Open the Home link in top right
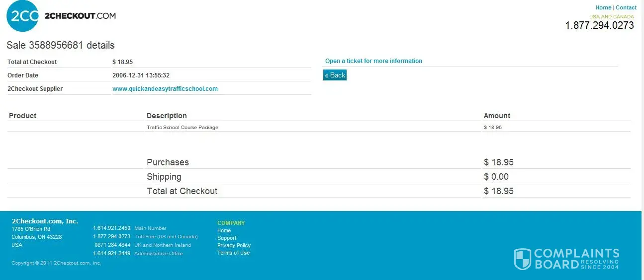 pos(603,7)
